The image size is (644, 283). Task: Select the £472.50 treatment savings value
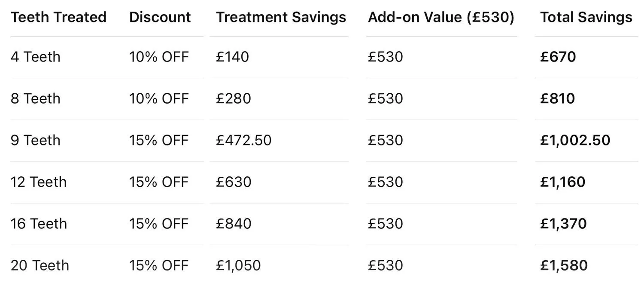click(243, 140)
